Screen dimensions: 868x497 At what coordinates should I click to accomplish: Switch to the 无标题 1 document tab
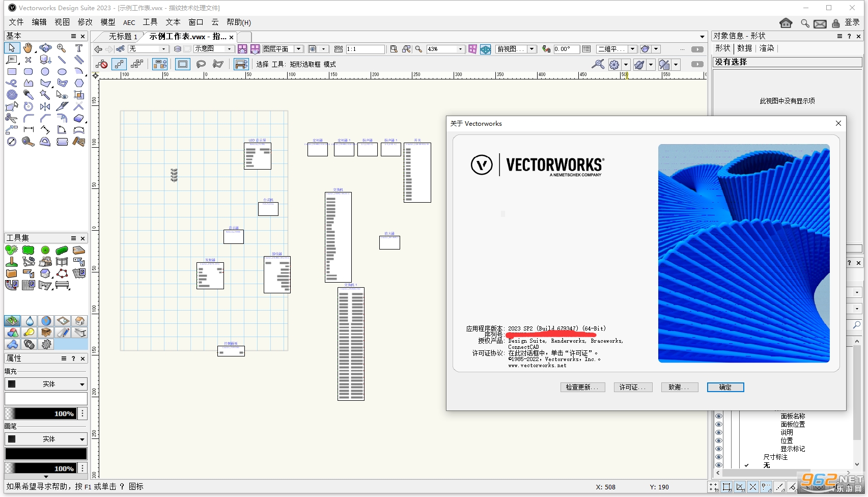point(123,37)
